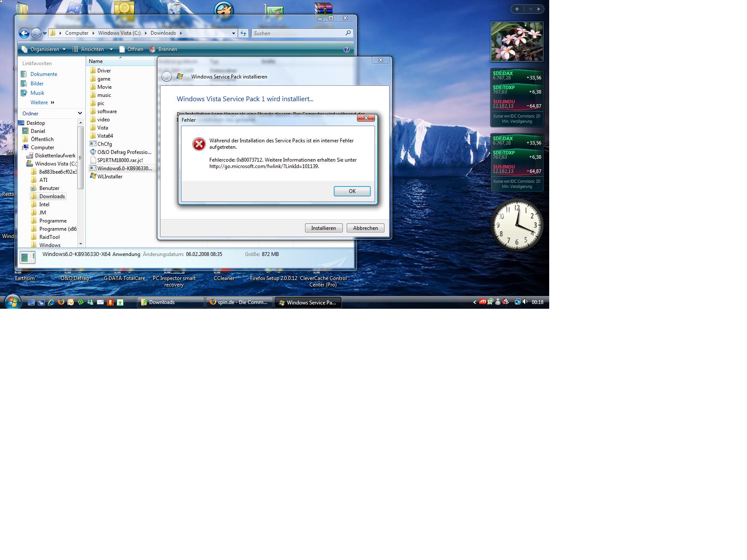The image size is (747, 560).
Task: Click ATI tray icon
Action: click(483, 302)
